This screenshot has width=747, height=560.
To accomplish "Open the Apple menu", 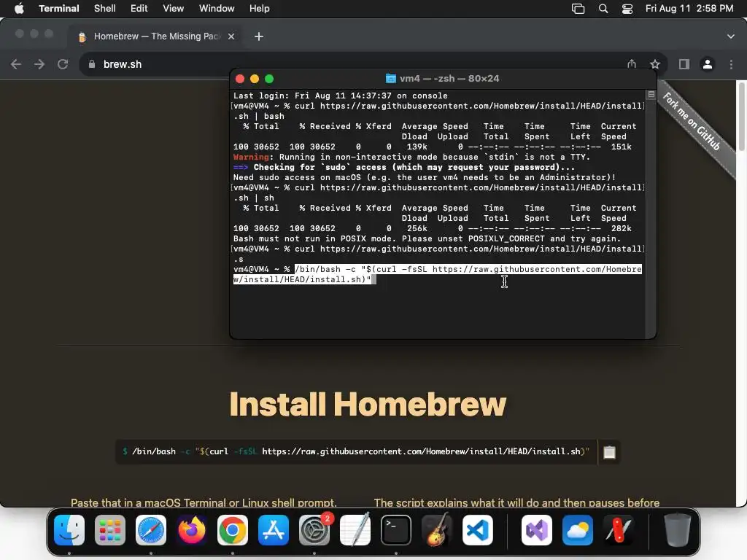I will 19,9.
